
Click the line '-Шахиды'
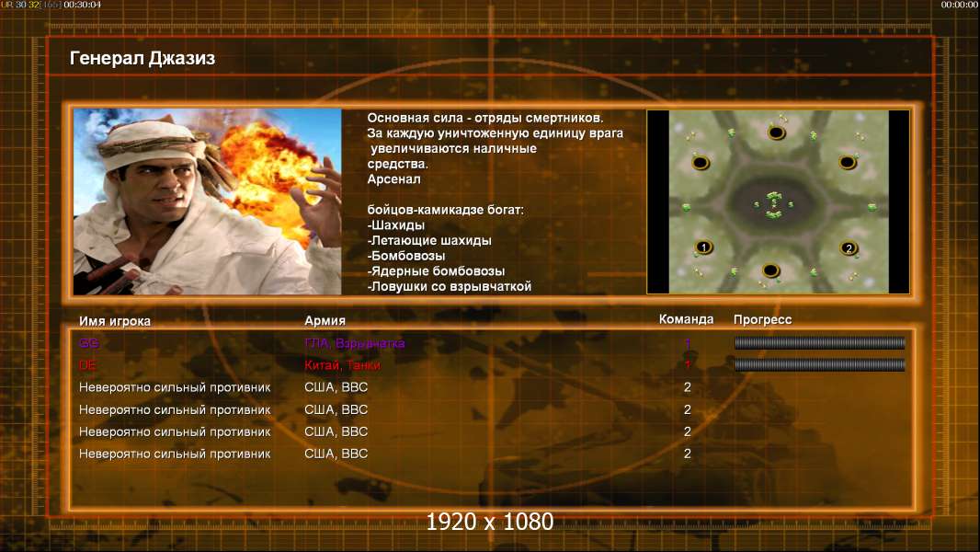click(x=396, y=225)
